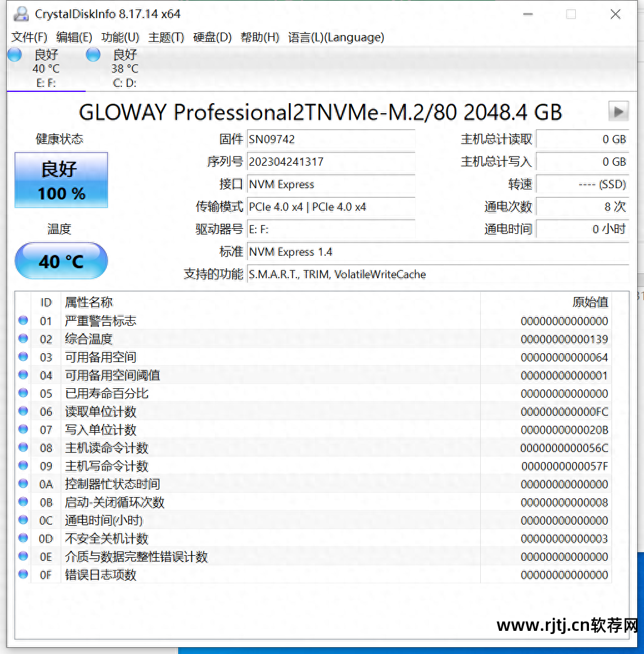This screenshot has width=644, height=654.
Task: Click the 良好 100% health status button
Action: 61,180
